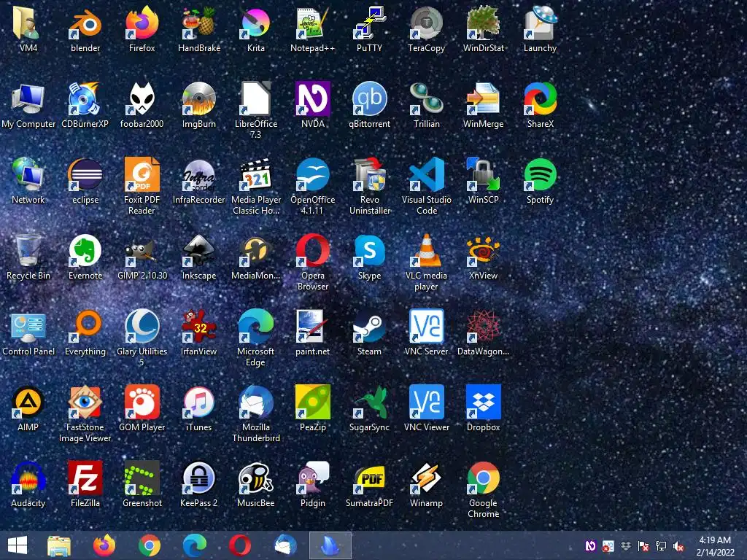The height and width of the screenshot is (560, 747).
Task: Click the GIMP 2.10.30 shortcut
Action: pyautogui.click(x=142, y=251)
